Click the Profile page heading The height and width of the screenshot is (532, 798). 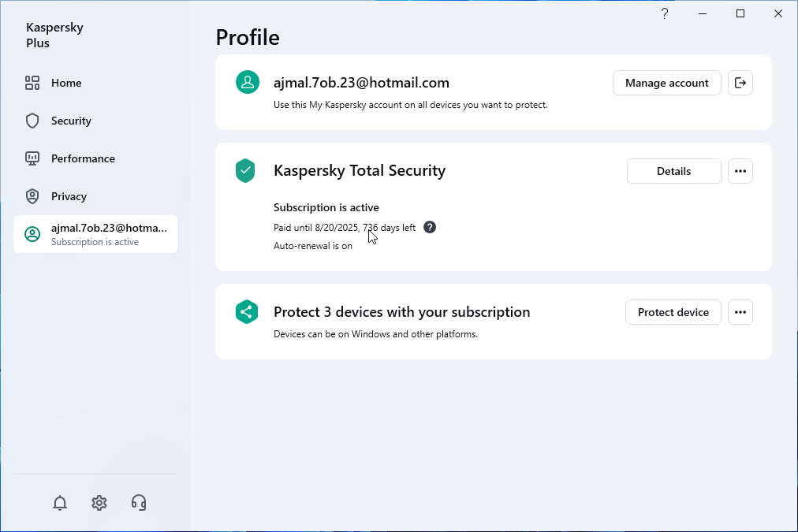point(248,37)
